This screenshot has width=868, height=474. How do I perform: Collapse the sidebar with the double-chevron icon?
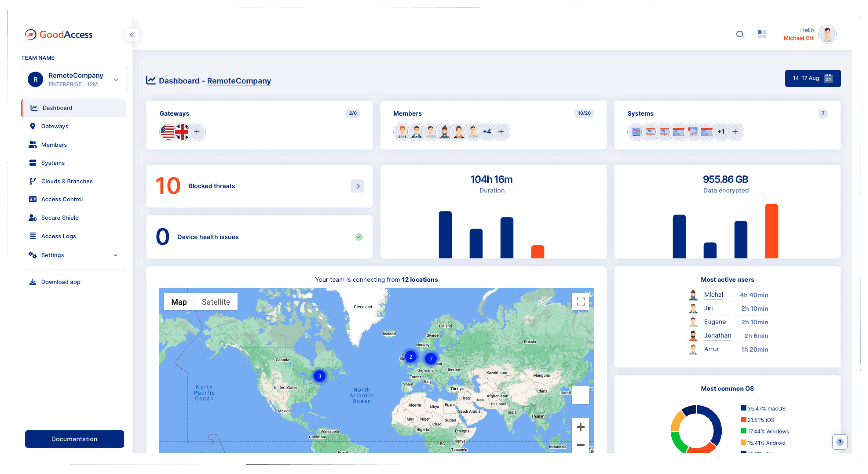click(132, 35)
